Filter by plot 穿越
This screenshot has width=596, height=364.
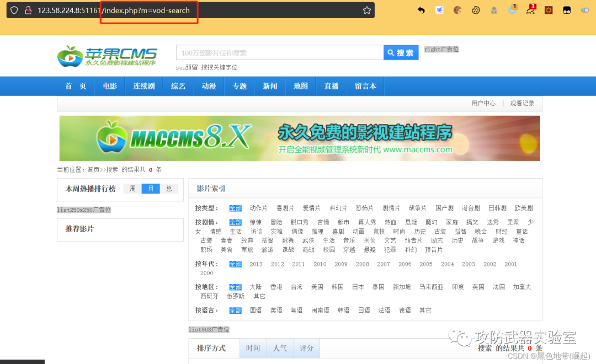tap(349, 250)
